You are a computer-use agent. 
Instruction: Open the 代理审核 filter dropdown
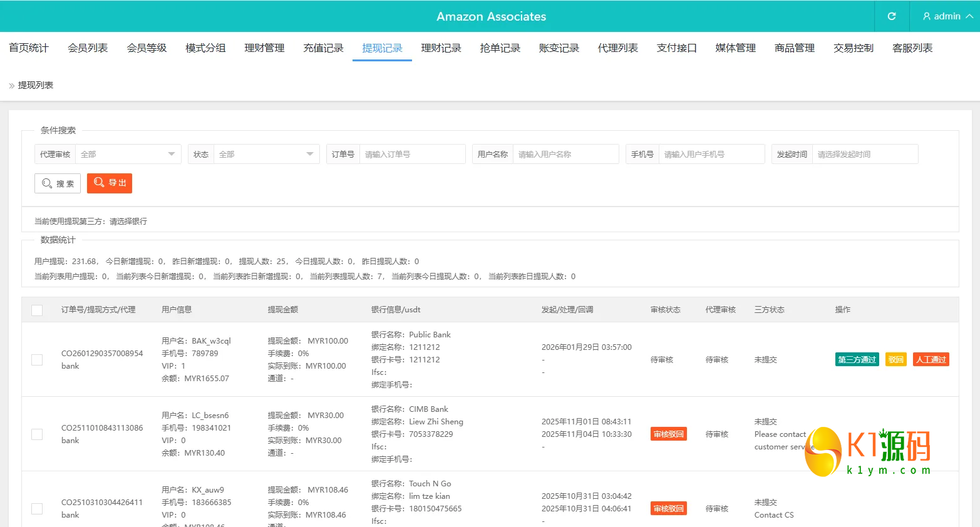(128, 153)
